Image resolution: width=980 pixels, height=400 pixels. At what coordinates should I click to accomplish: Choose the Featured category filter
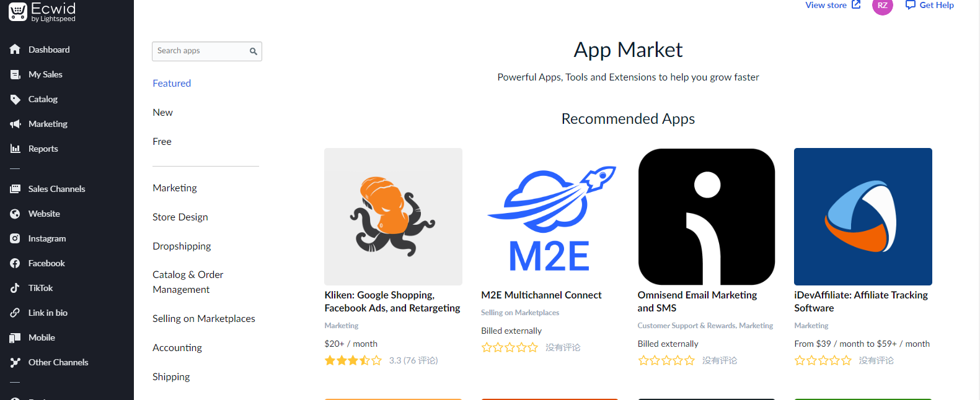click(172, 83)
